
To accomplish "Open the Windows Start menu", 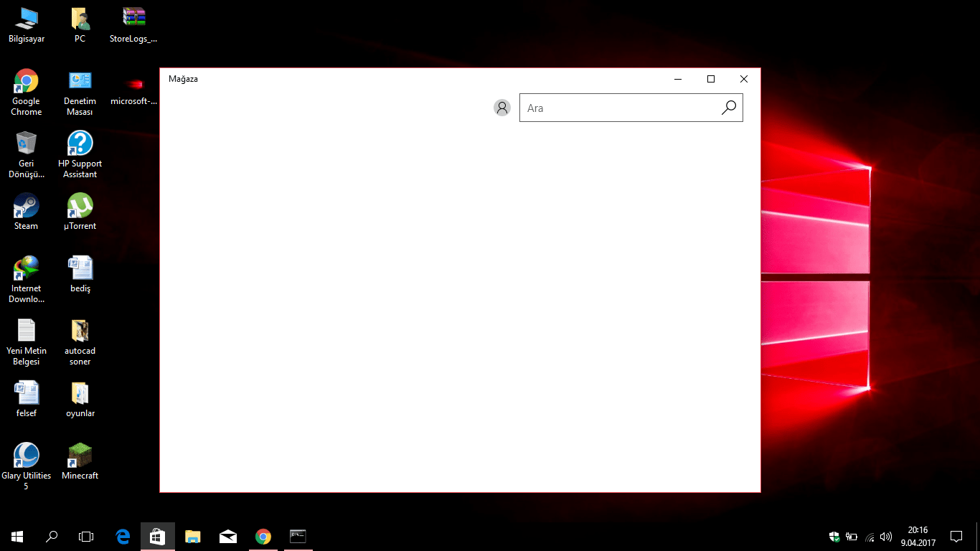I will point(16,536).
